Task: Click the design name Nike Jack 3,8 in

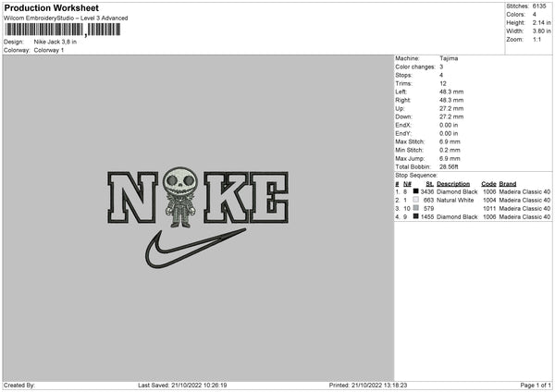Action: coord(55,42)
